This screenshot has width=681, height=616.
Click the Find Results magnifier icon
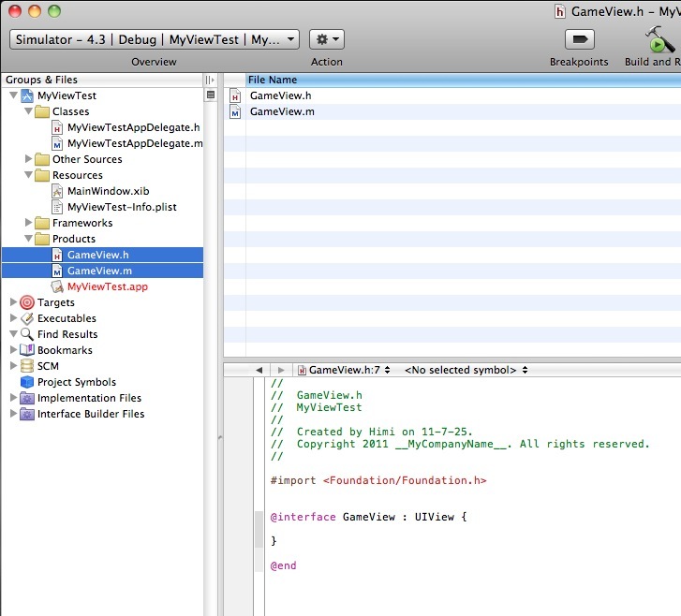click(27, 334)
